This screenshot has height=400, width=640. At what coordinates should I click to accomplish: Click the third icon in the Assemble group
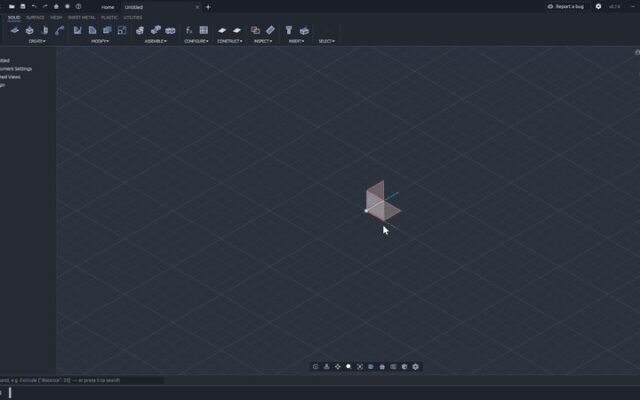tap(170, 30)
